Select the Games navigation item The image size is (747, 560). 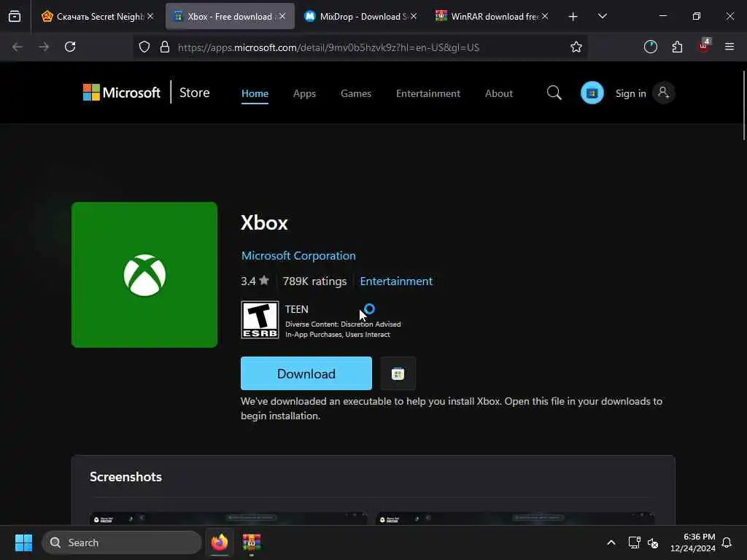point(356,93)
